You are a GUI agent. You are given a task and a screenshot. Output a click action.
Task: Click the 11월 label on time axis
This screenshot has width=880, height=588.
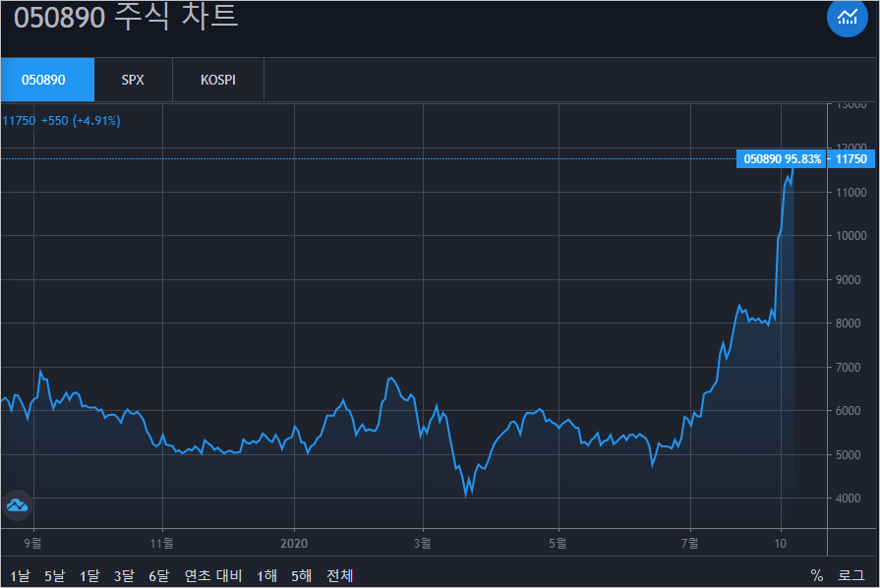click(161, 543)
